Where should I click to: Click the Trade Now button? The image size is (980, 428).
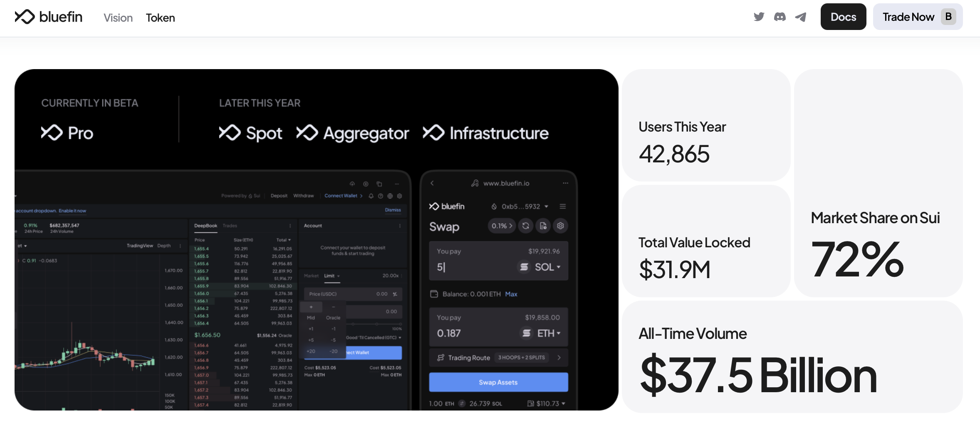(x=918, y=17)
